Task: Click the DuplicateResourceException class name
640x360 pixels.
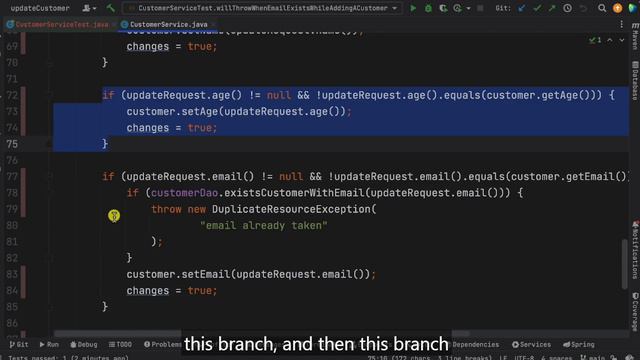Action: point(291,209)
